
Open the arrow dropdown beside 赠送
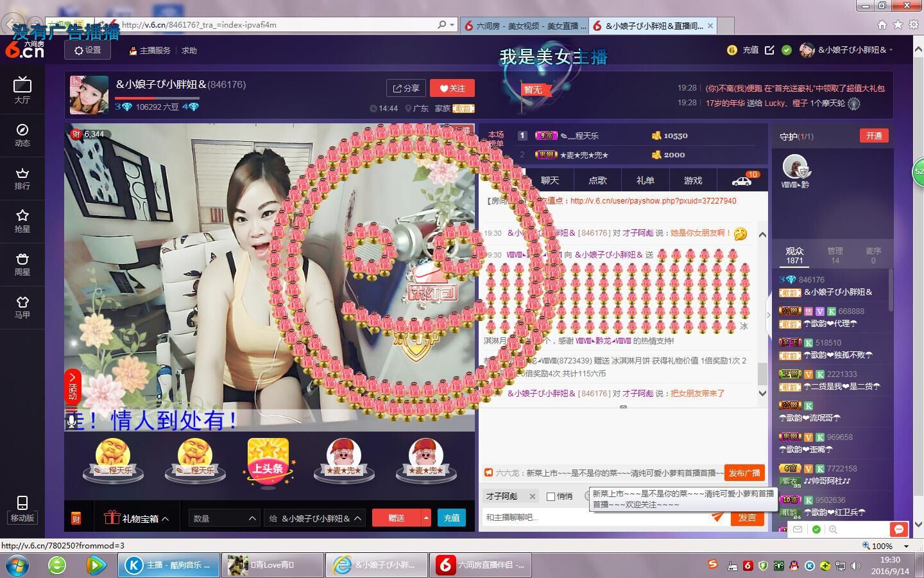tap(426, 518)
